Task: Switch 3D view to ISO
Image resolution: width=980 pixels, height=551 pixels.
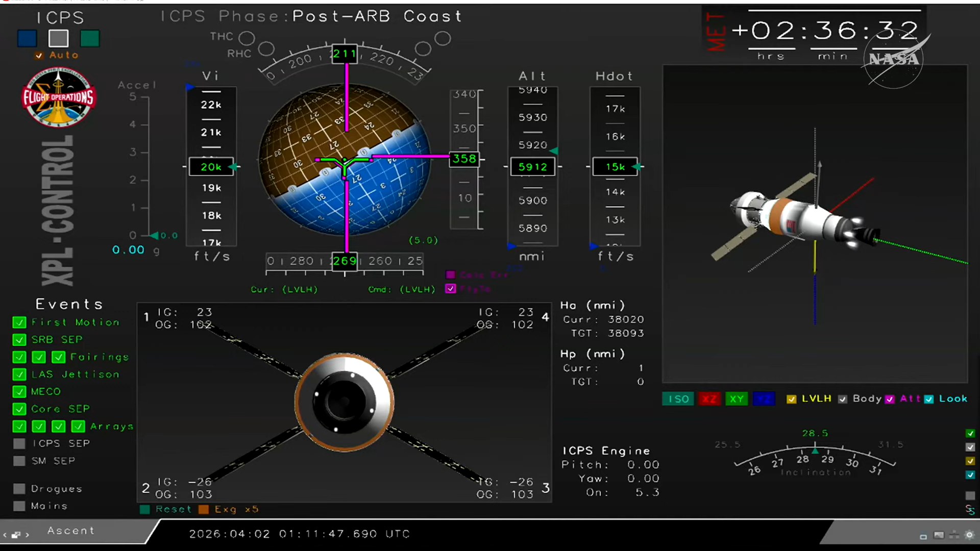Action: pos(678,399)
